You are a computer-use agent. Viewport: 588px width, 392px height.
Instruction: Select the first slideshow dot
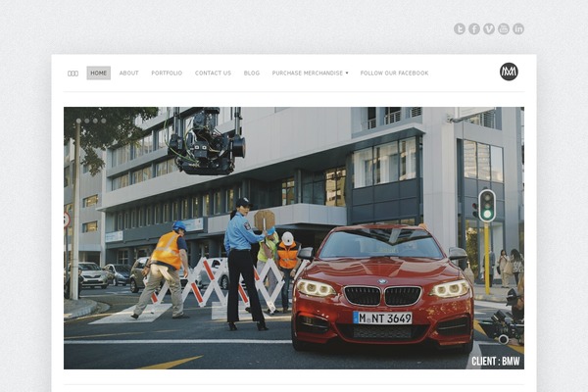click(78, 121)
